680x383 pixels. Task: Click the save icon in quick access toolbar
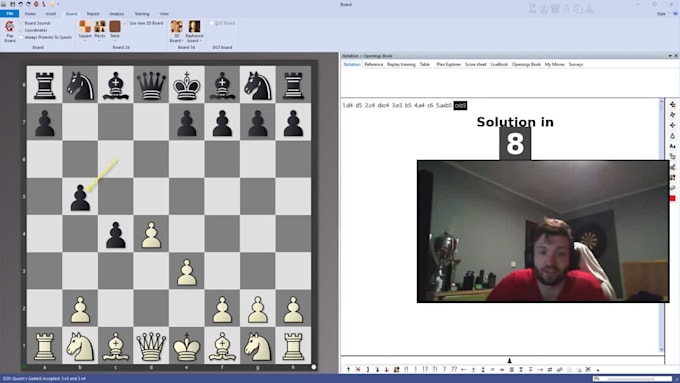click(x=13, y=4)
